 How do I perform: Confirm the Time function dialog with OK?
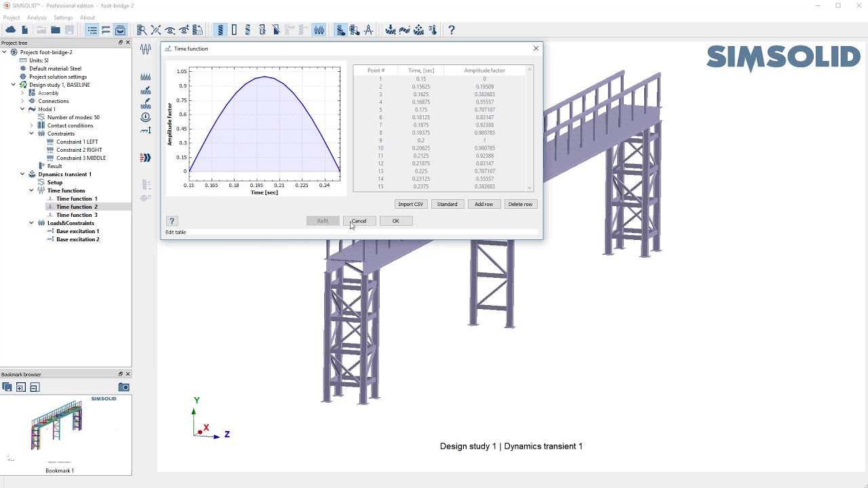tap(395, 221)
